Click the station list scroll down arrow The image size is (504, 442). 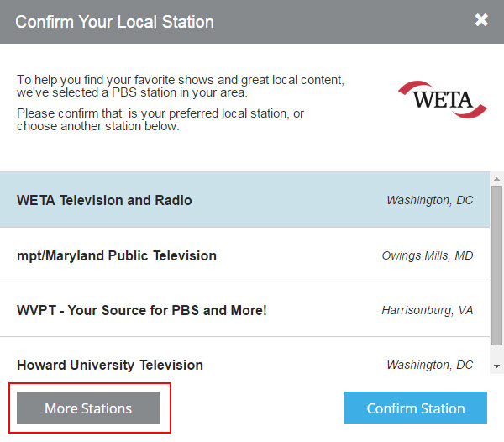pyautogui.click(x=497, y=366)
